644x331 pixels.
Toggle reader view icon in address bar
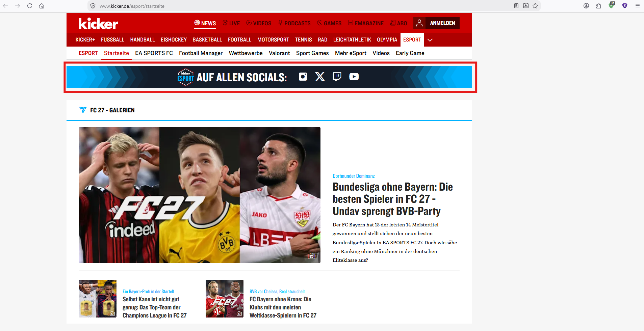516,6
